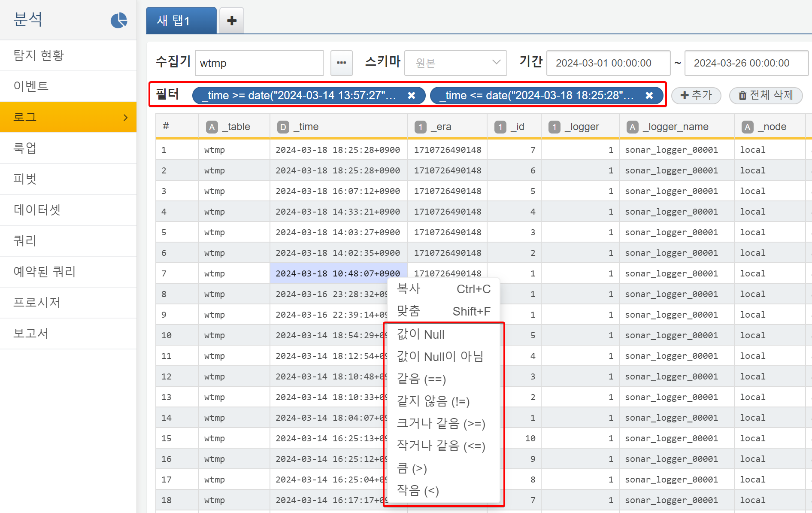
Task: Open 예약된 쿼리 in sidebar
Action: coord(68,272)
